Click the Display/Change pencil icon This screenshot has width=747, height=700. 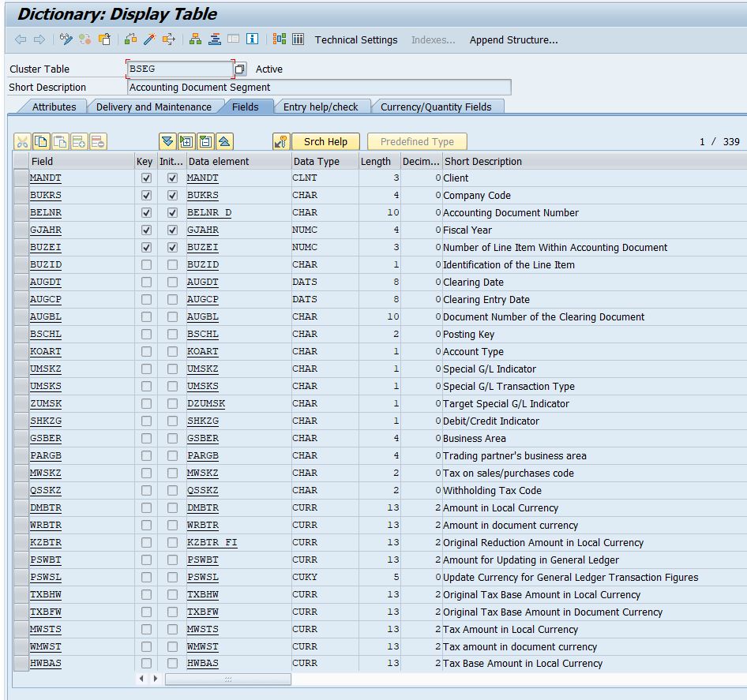pos(66,39)
